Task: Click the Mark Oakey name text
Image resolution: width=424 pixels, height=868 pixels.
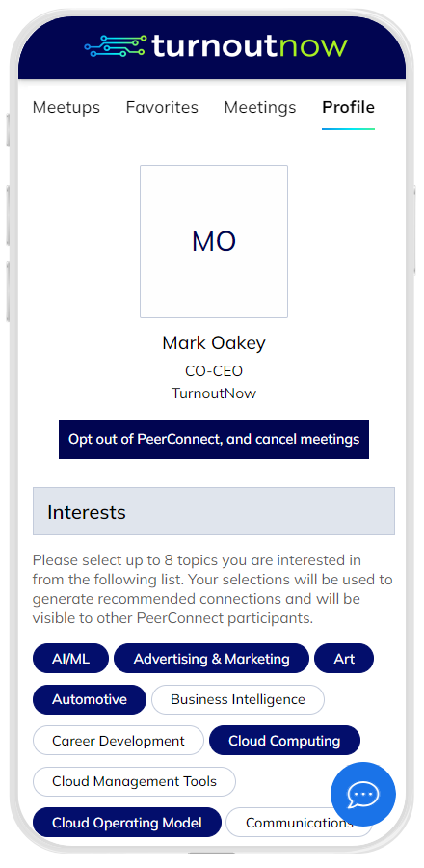Action: click(214, 343)
